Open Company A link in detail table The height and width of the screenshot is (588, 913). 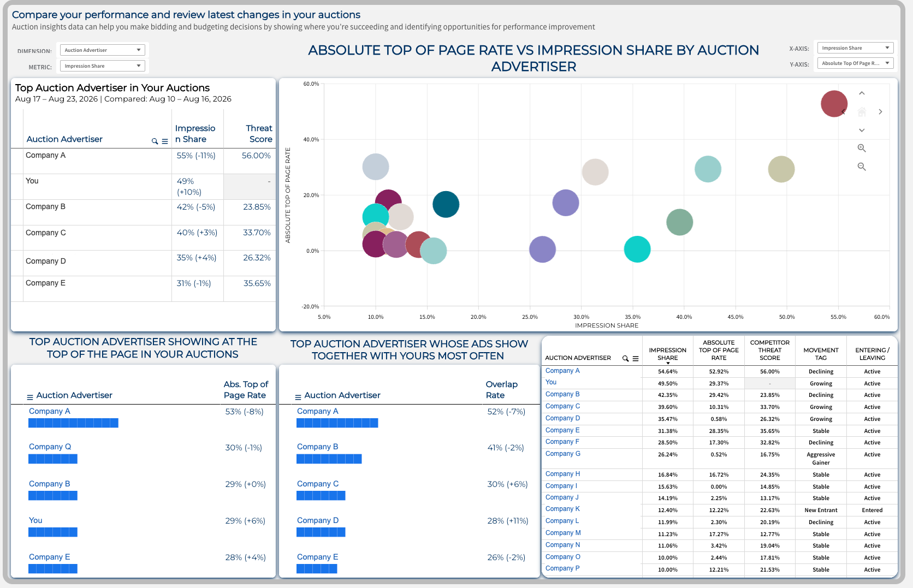click(x=562, y=371)
